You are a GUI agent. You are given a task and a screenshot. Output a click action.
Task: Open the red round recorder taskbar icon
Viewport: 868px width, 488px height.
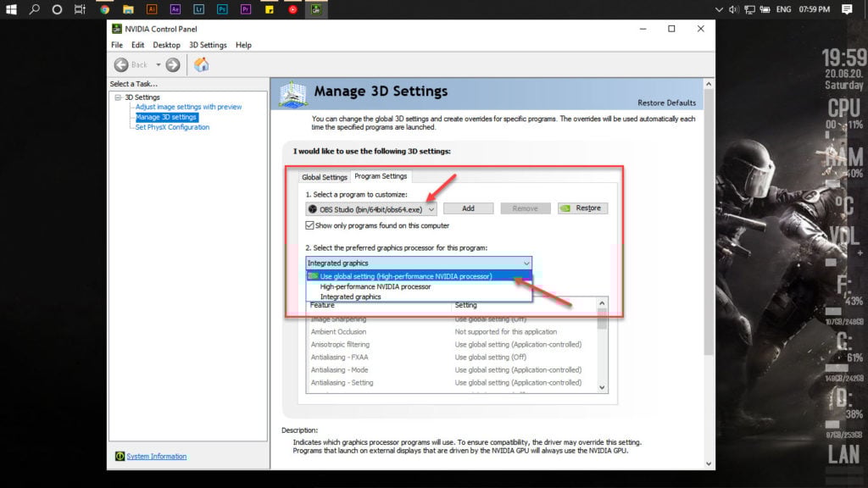tap(292, 9)
